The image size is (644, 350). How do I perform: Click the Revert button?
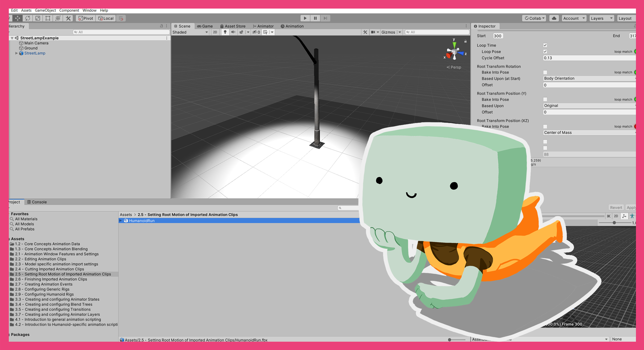(x=616, y=207)
